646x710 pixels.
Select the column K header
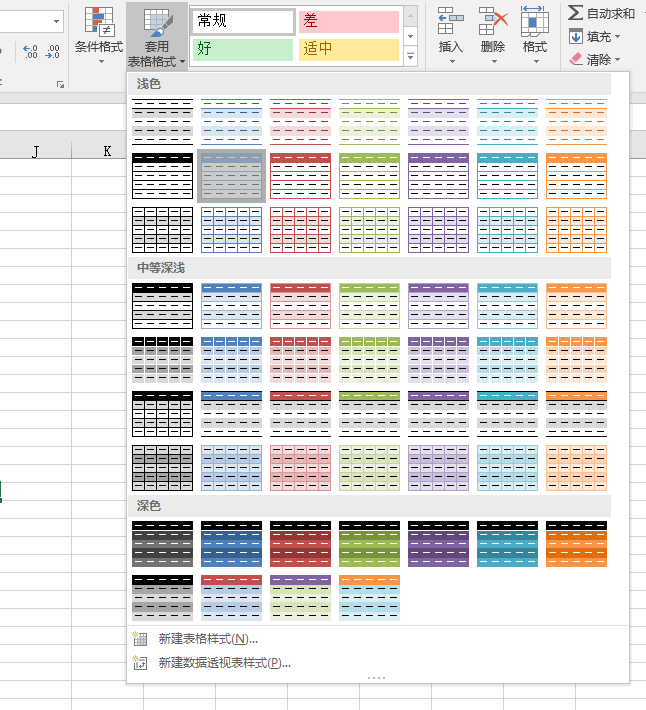[107, 151]
